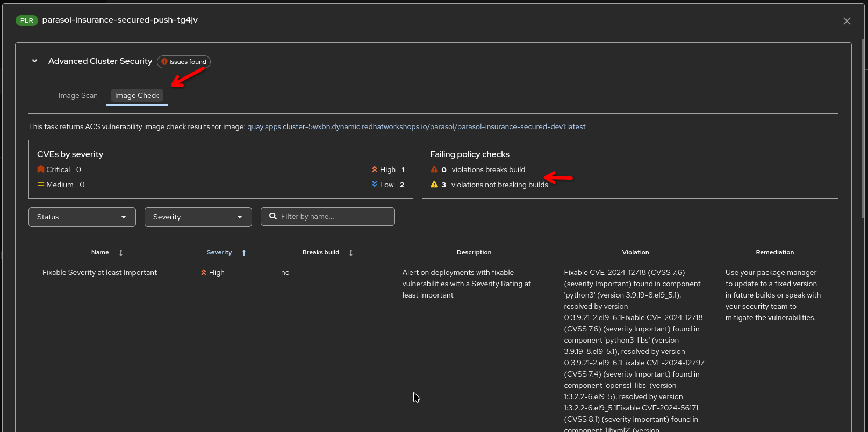This screenshot has height=432, width=868.
Task: Select the Image Check tab
Action: click(x=137, y=95)
